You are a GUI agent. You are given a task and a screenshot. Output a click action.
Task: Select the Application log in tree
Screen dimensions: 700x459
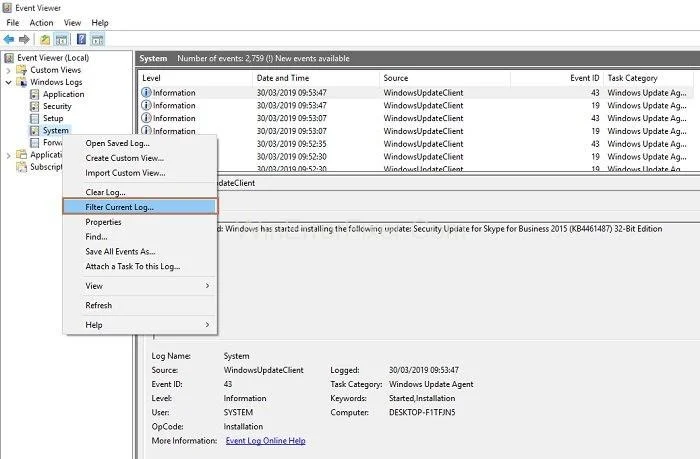click(63, 94)
